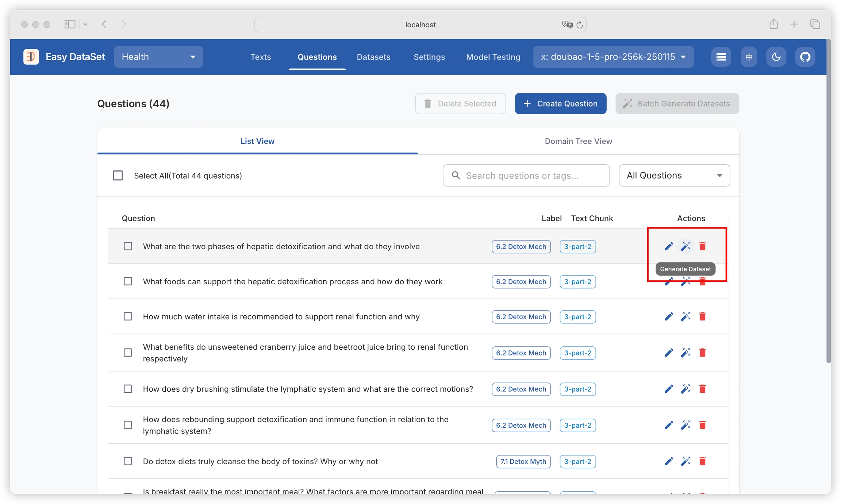The width and height of the screenshot is (841, 504).
Task: Click the Easy DataSet logo
Action: point(31,57)
